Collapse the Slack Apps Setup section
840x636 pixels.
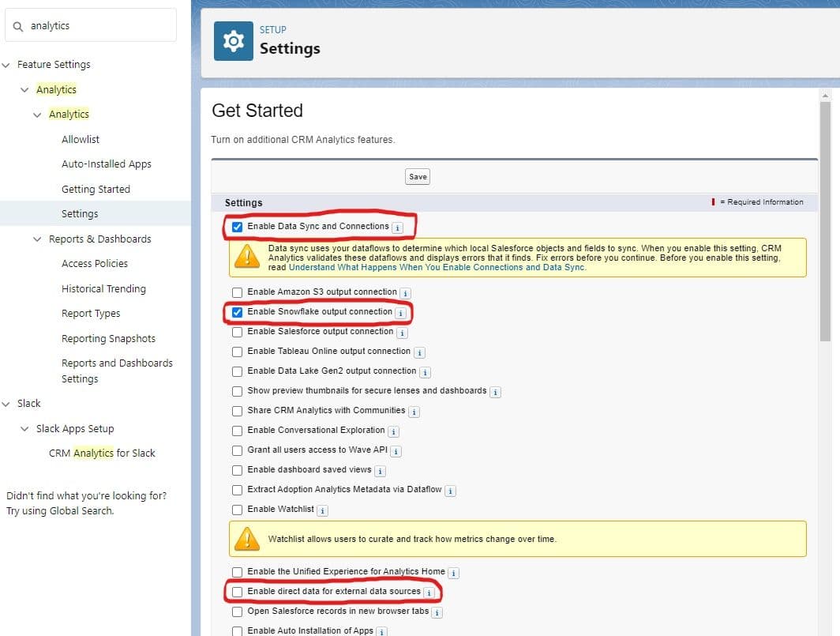[x=24, y=428]
